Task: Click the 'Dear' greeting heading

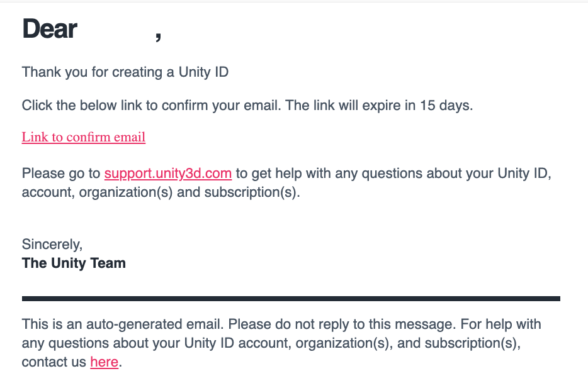Action: click(50, 29)
